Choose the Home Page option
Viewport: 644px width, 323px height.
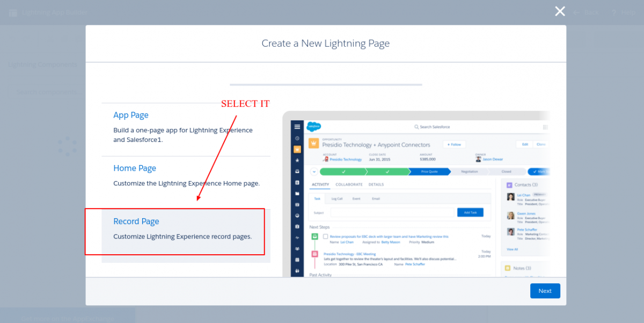click(x=186, y=183)
